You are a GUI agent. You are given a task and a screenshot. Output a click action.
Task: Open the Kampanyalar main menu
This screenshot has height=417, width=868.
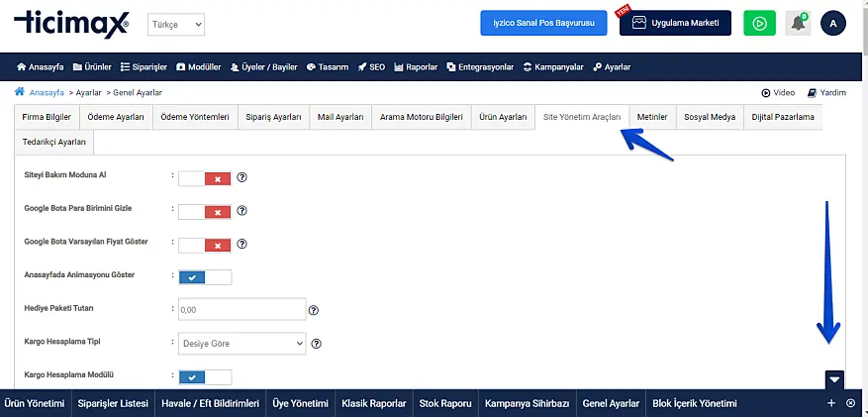[553, 67]
